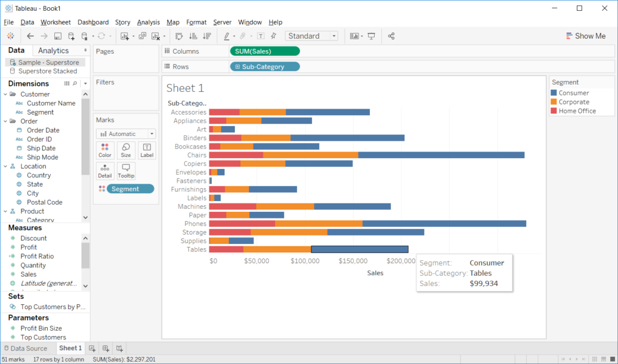Screen dimensions: 618x364
Task: Click the Label button on the Marks card
Action: 147,150
